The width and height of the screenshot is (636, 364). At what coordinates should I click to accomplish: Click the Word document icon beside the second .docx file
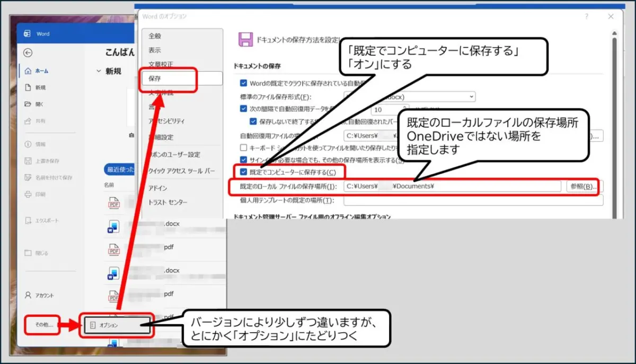click(x=112, y=273)
